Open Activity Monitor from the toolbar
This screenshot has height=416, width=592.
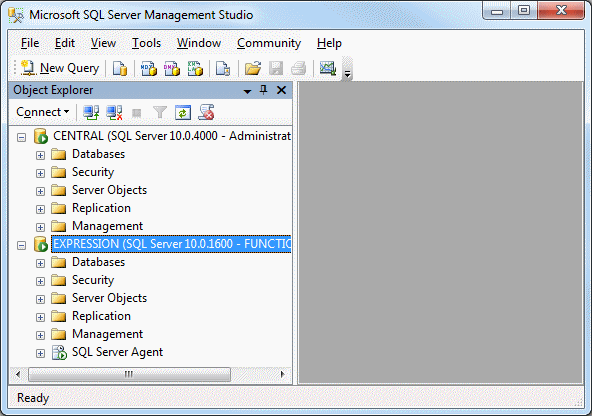pyautogui.click(x=328, y=69)
